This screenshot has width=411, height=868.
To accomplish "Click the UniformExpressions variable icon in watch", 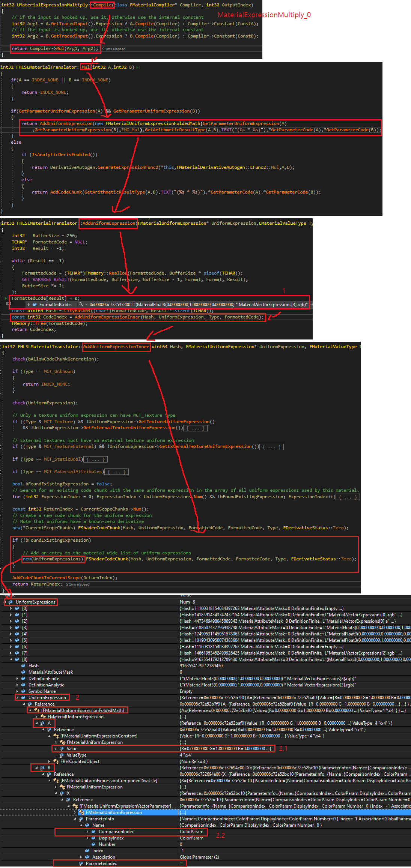I will (11, 602).
